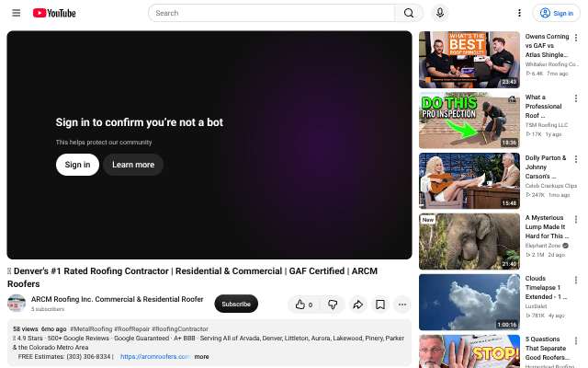Open options menu for Dolly Parton video

pos(576,159)
